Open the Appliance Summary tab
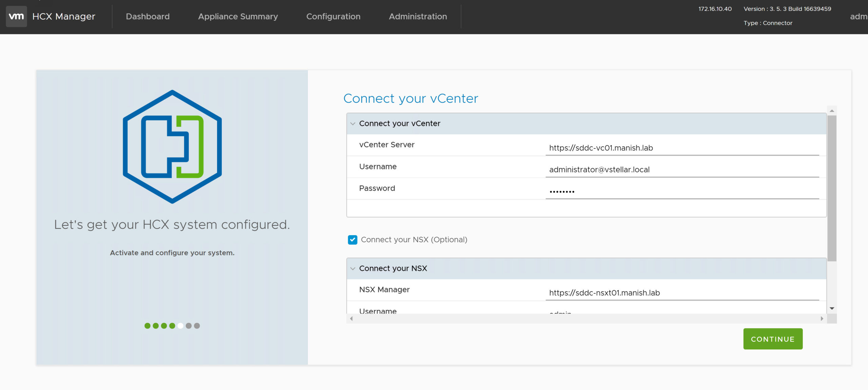 238,16
